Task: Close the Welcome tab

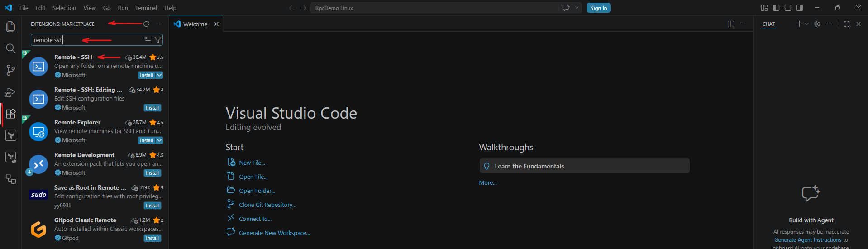Action: [216, 24]
